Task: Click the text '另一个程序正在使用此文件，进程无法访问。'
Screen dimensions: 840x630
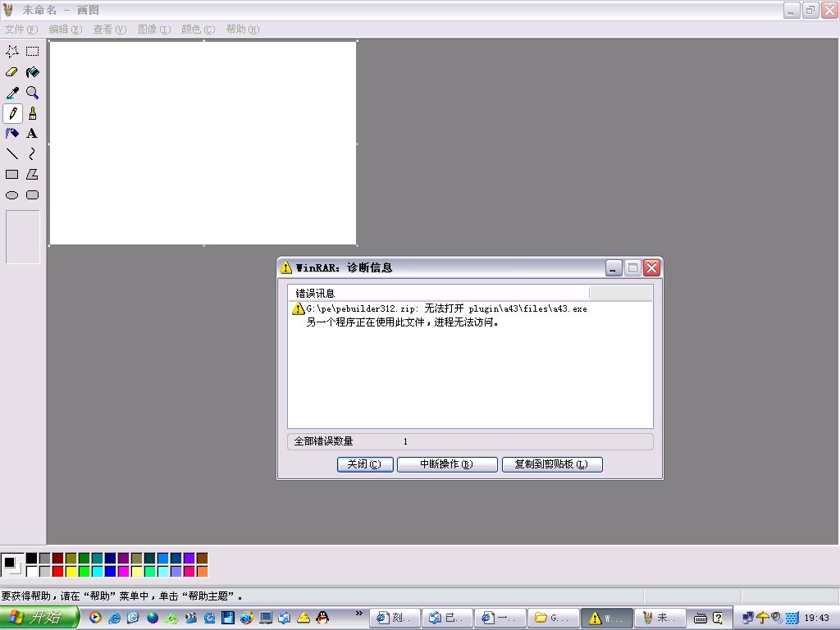Action: 403,322
